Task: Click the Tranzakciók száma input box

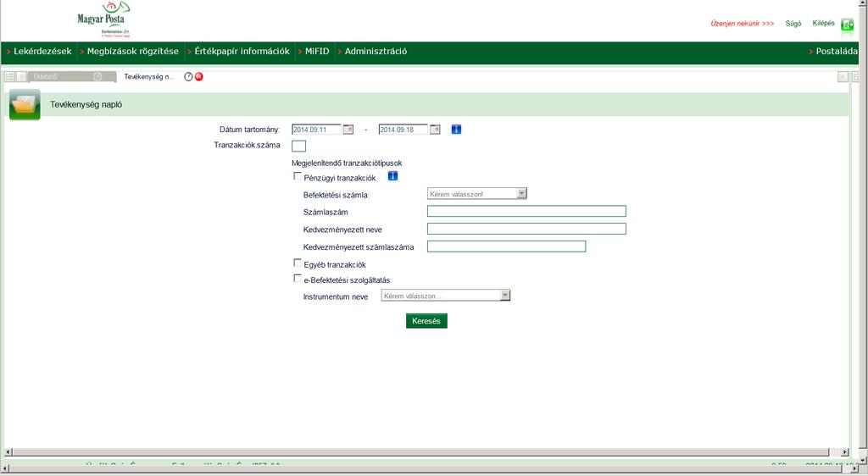Action: (x=298, y=146)
